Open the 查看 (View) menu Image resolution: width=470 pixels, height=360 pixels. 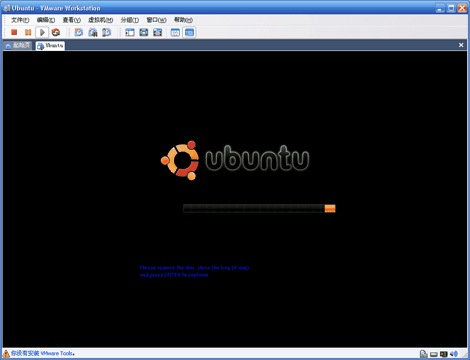click(72, 20)
